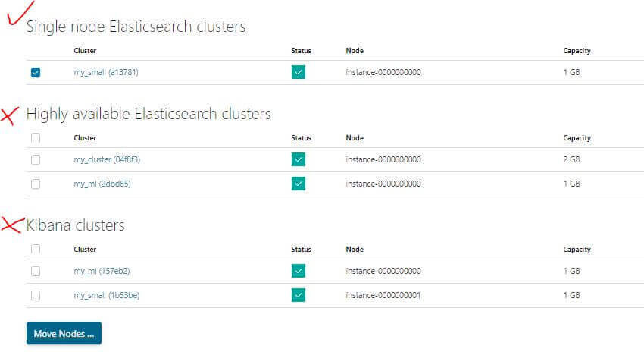Screen dimensions: 644x355
Task: Open the my_cluster (04f8f3) cluster link
Action: point(107,159)
